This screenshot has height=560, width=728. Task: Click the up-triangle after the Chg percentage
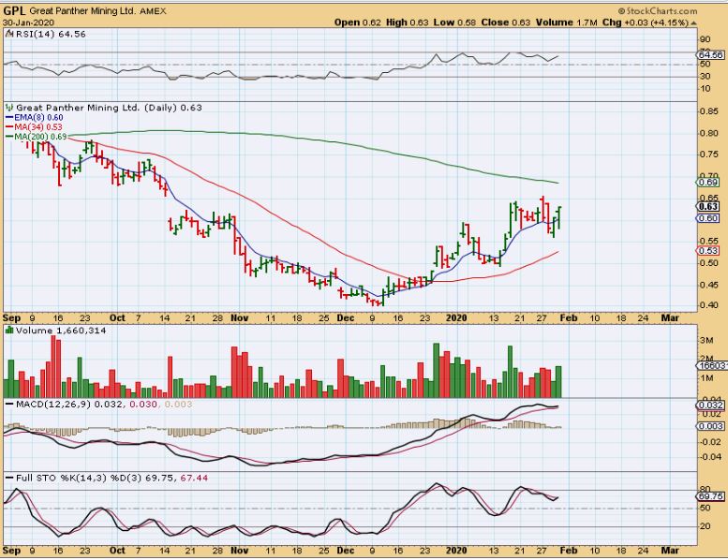point(693,22)
